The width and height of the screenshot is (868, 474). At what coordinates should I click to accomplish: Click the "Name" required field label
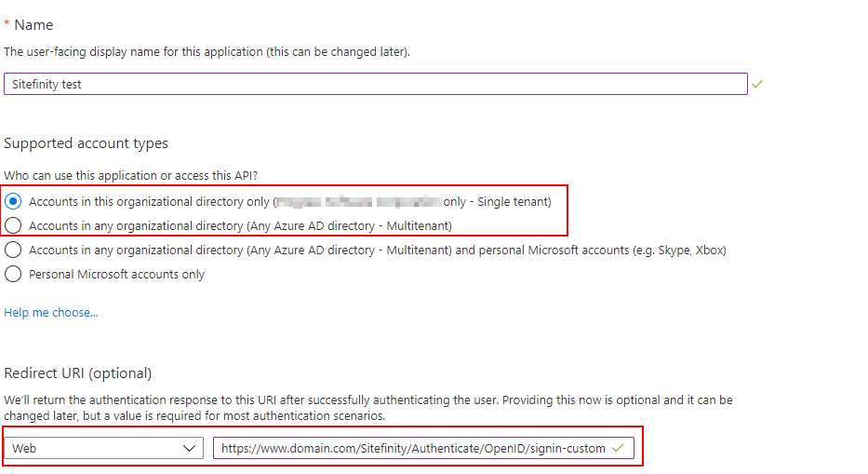tap(33, 25)
